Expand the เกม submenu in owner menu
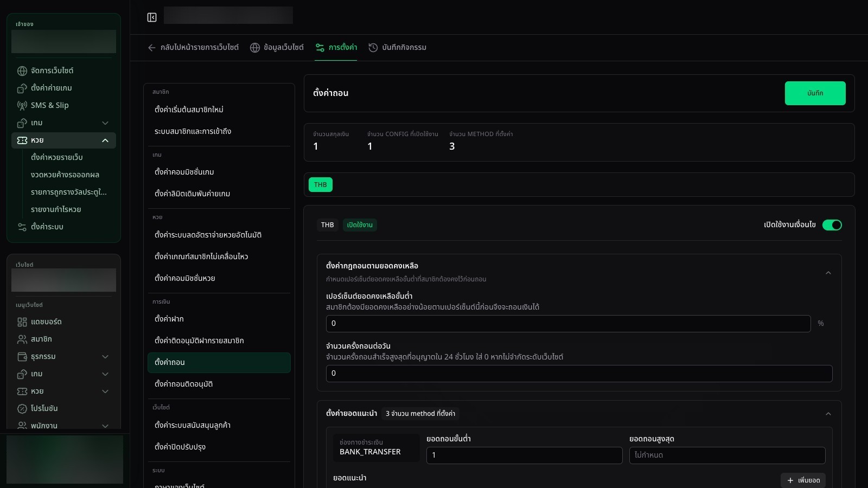Viewport: 868px width, 488px height. (x=105, y=123)
